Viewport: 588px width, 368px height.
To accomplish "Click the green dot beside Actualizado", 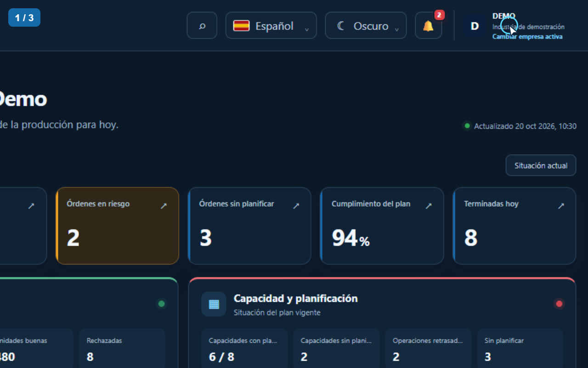I will click(x=467, y=126).
